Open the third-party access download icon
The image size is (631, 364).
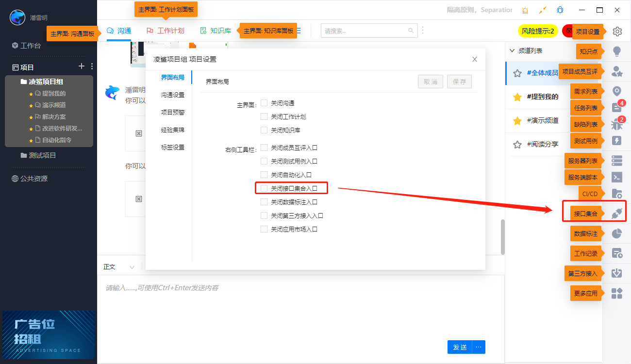point(617,273)
